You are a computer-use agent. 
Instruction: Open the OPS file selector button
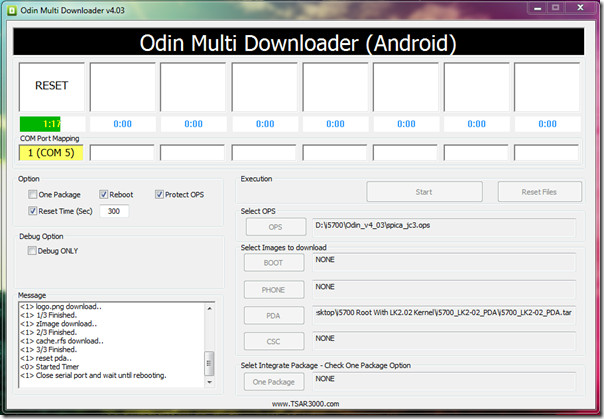[x=276, y=227]
